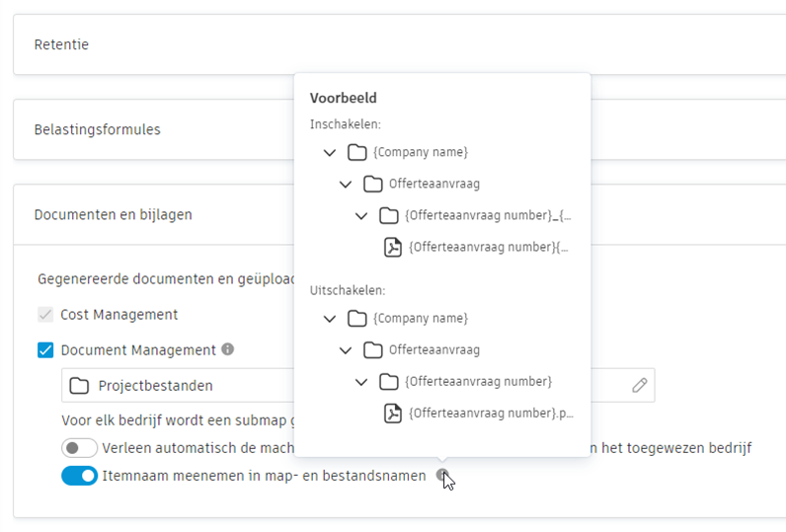Screen dimensions: 786x532
Task: Click the disabled Cost Management checkbox
Action: click(45, 315)
